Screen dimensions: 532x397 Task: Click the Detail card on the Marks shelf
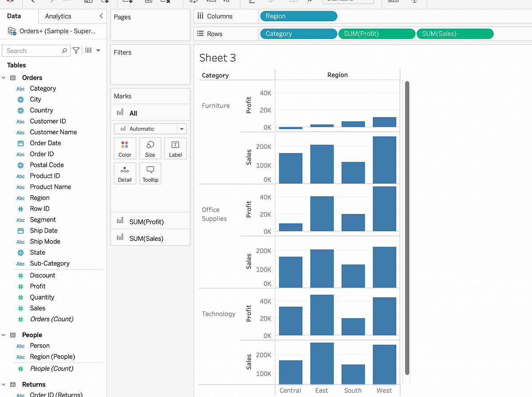pyautogui.click(x=125, y=173)
